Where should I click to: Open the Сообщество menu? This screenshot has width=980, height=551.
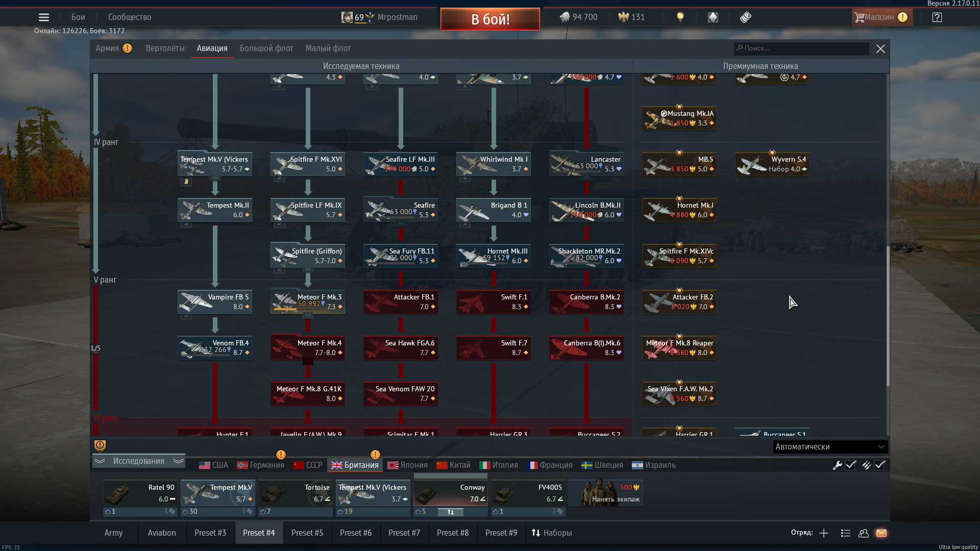click(x=130, y=17)
